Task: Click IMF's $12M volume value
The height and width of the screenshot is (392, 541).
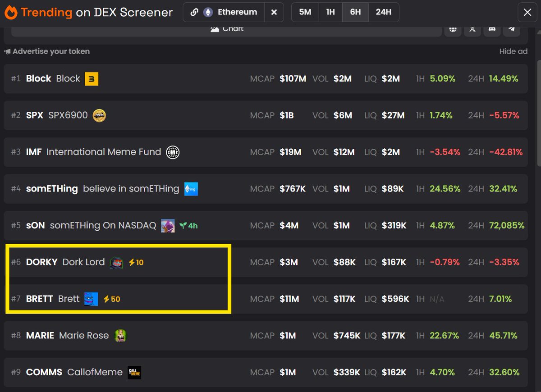Action: coord(344,152)
